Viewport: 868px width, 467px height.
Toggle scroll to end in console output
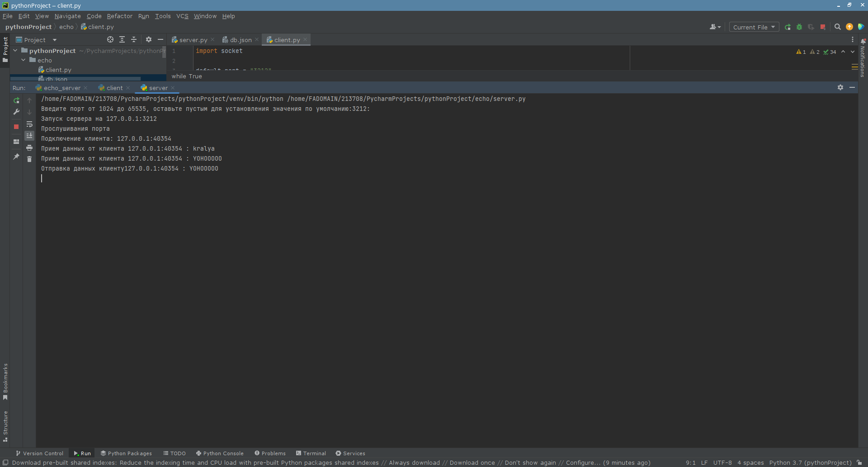pos(29,135)
